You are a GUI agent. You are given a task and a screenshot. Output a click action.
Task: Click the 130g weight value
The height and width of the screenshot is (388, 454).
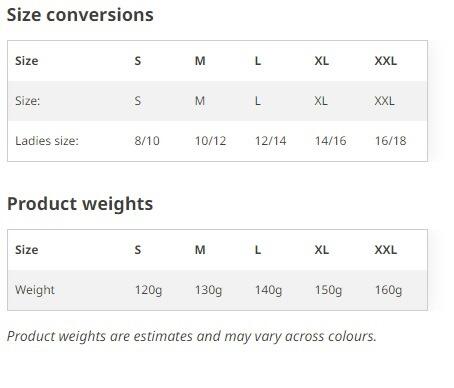pos(208,290)
